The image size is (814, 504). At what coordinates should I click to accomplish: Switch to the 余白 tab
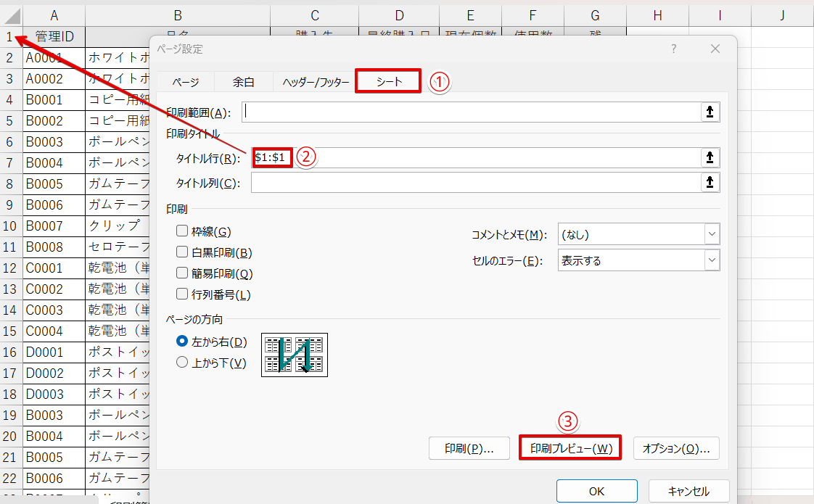point(244,82)
